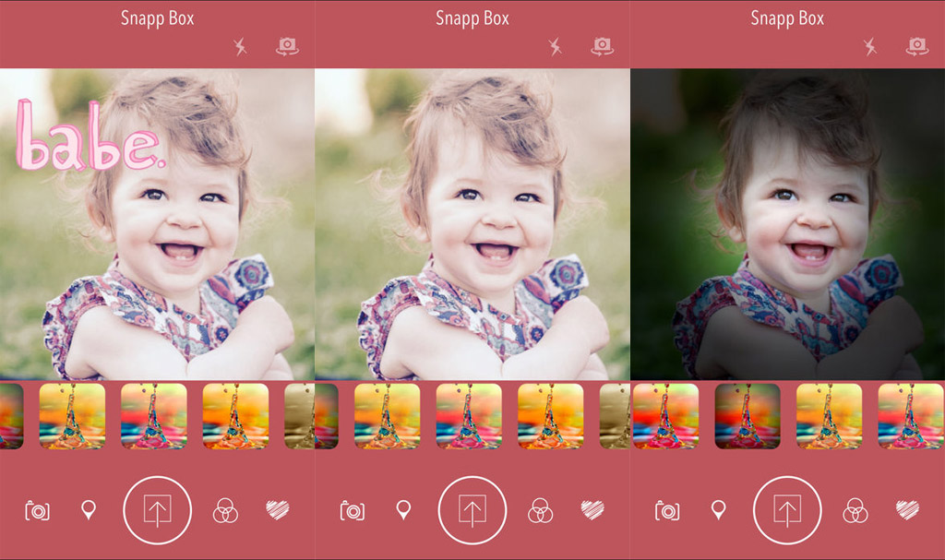Select leftmost fully visible filter on "babe." screen
This screenshot has height=560, width=945.
pyautogui.click(x=72, y=416)
